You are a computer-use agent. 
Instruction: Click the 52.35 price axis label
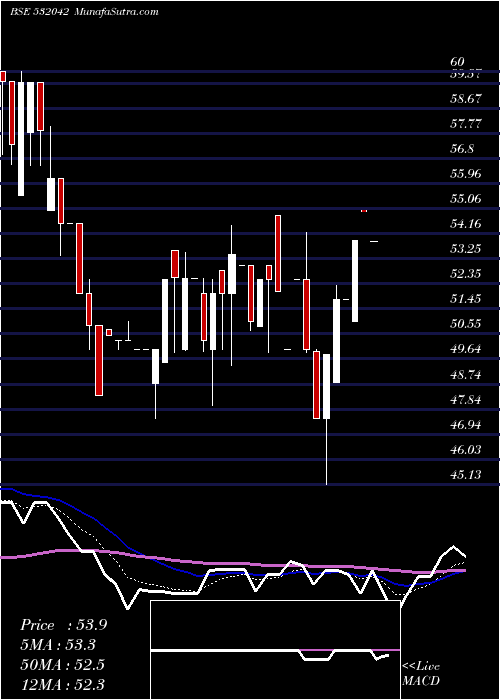point(466,273)
